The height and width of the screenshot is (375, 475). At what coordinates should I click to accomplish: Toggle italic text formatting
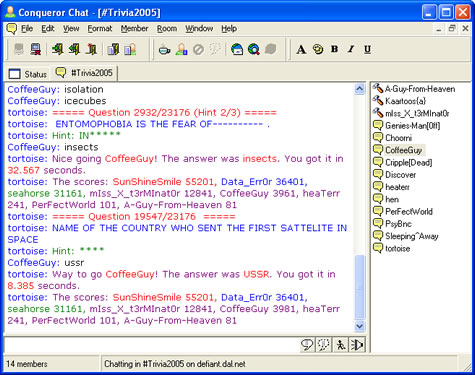351,49
